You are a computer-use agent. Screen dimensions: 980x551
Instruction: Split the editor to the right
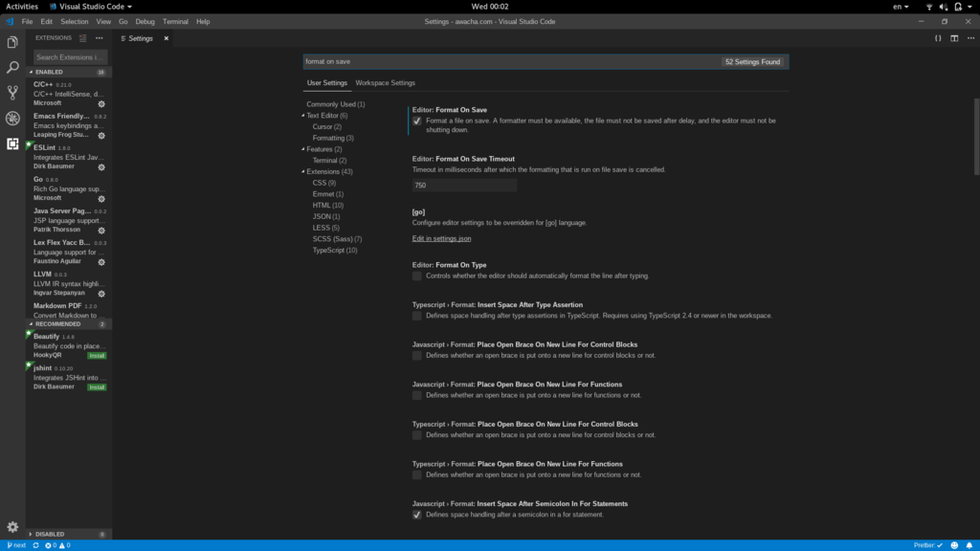tap(954, 38)
